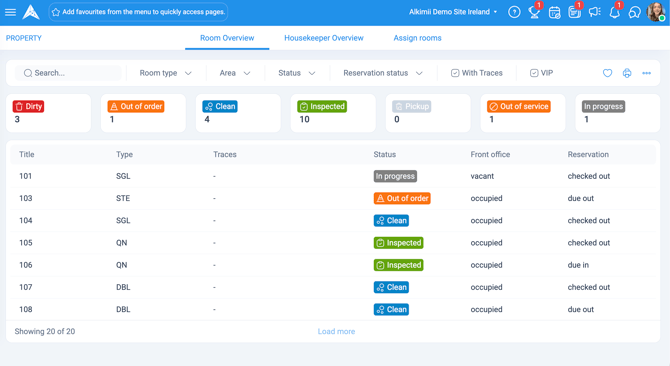Expand the Alkimii Demo Site Ireland selector
This screenshot has height=366, width=670.
coord(453,12)
